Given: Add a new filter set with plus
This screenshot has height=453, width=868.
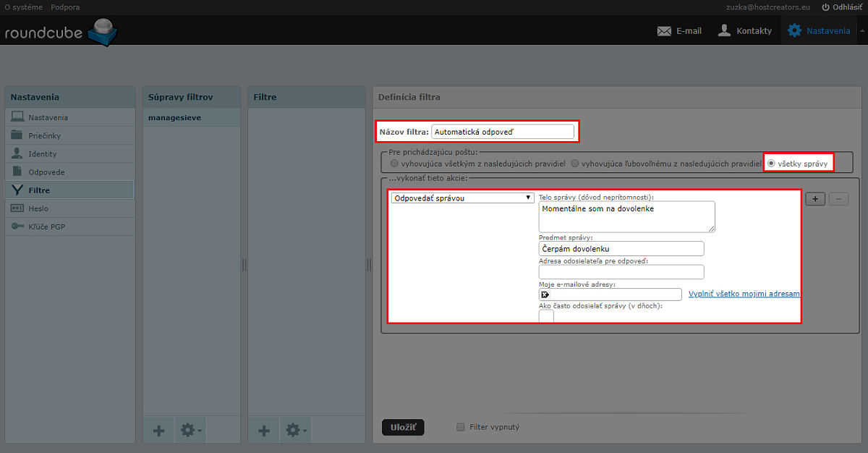Looking at the screenshot, I should click(158, 430).
